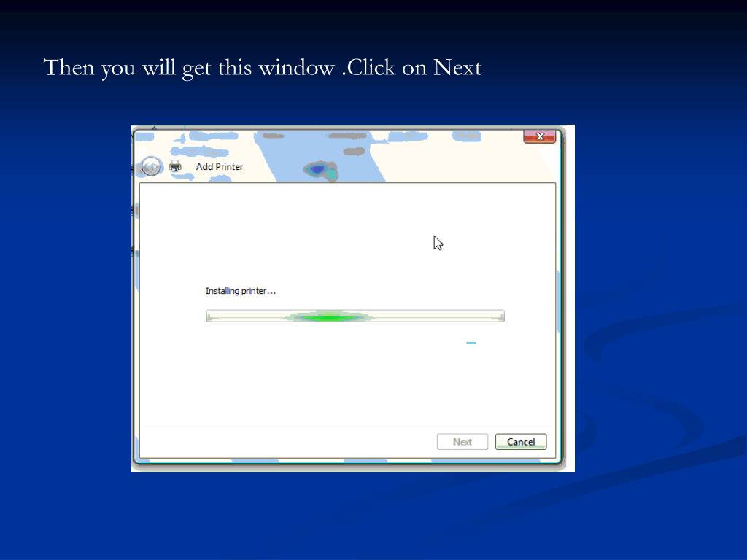Click the printer icon beside Add Printer

[x=175, y=166]
